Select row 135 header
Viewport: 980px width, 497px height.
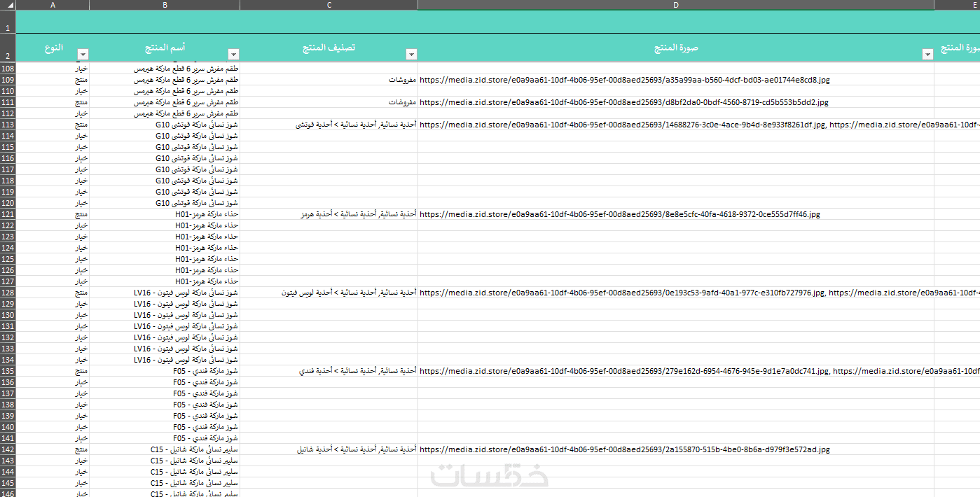8,371
